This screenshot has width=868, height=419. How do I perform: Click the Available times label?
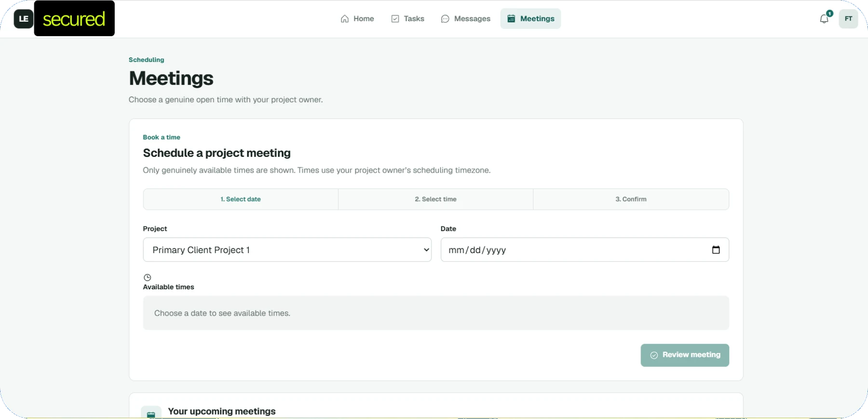(x=169, y=287)
